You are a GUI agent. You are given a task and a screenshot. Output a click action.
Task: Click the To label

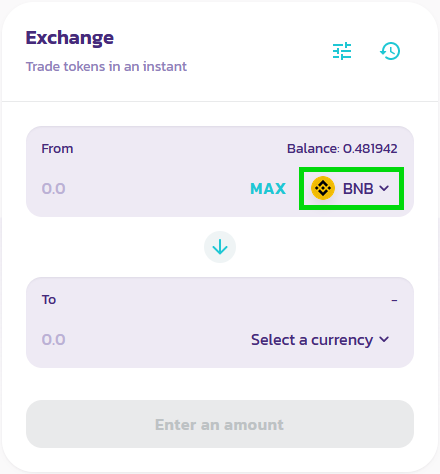point(49,300)
